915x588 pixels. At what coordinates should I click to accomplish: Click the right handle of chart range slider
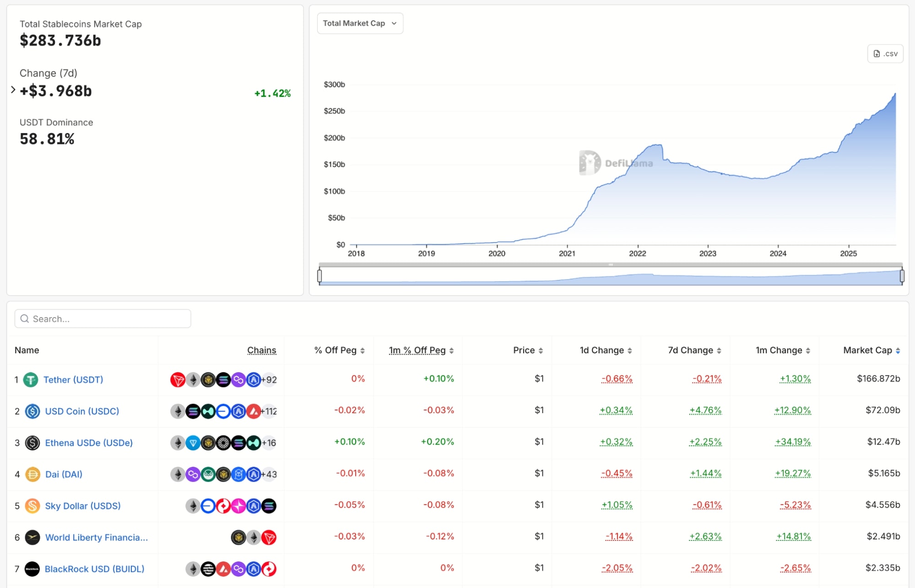click(902, 275)
